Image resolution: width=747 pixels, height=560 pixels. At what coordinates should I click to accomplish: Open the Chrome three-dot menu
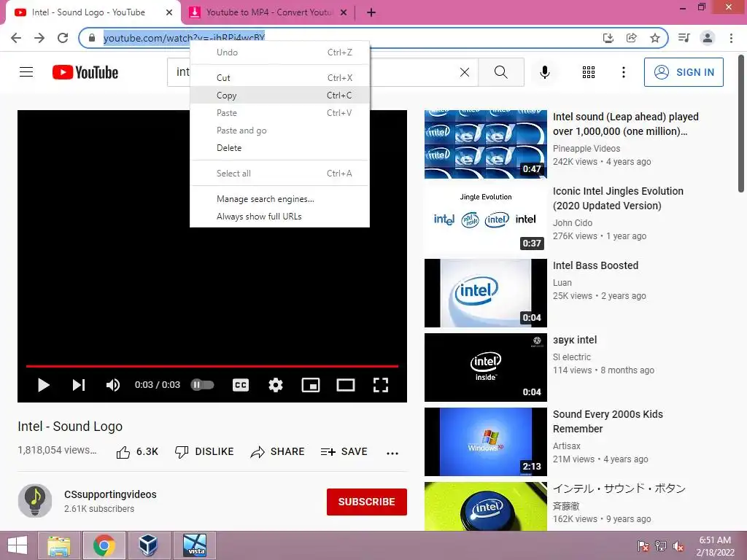(x=731, y=38)
